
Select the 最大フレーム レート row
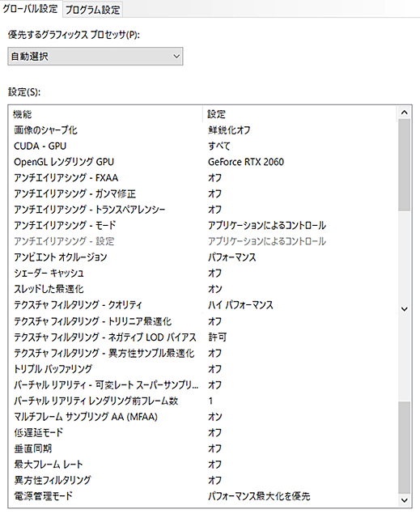(x=203, y=464)
